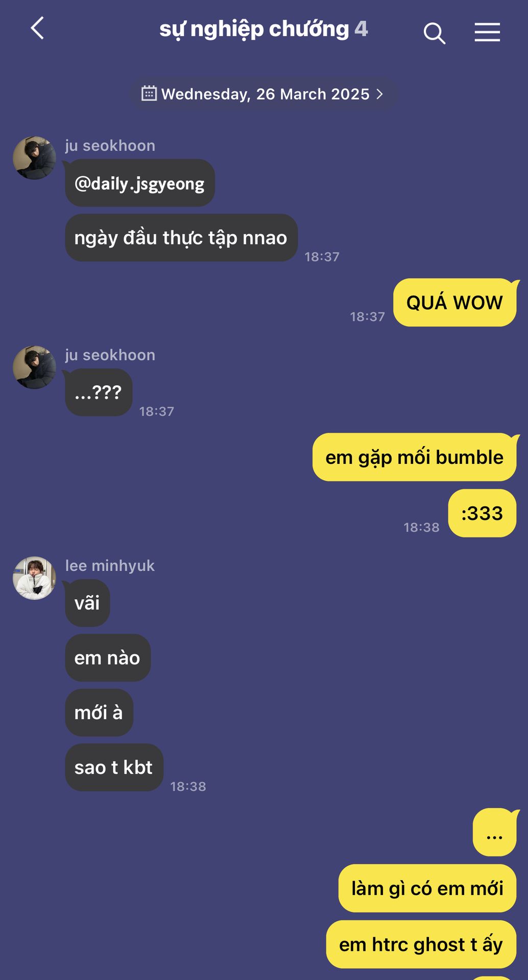Open chat search magnifier icon
The image size is (528, 980).
pyautogui.click(x=435, y=33)
